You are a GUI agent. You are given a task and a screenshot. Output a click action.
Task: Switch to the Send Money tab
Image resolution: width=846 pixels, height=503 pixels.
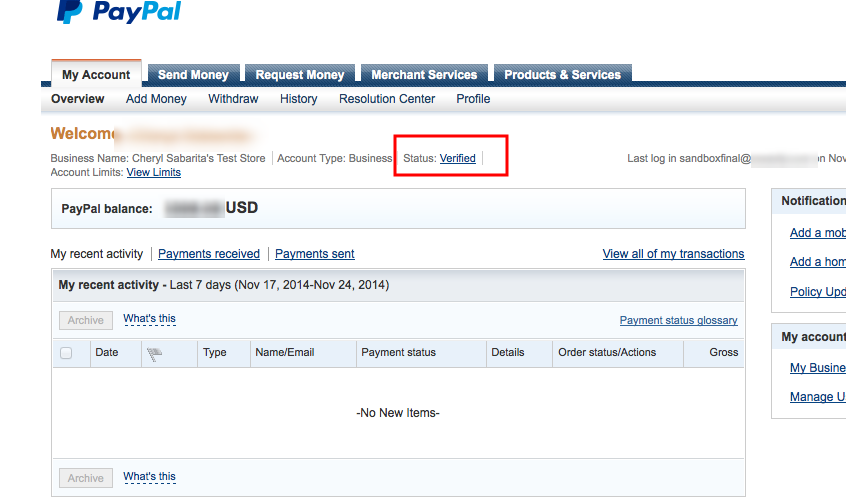click(193, 74)
